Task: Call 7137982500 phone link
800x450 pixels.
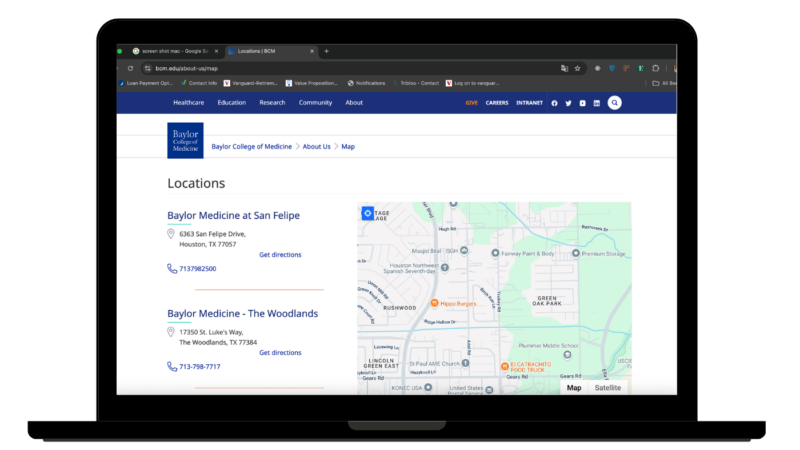Action: click(x=197, y=269)
